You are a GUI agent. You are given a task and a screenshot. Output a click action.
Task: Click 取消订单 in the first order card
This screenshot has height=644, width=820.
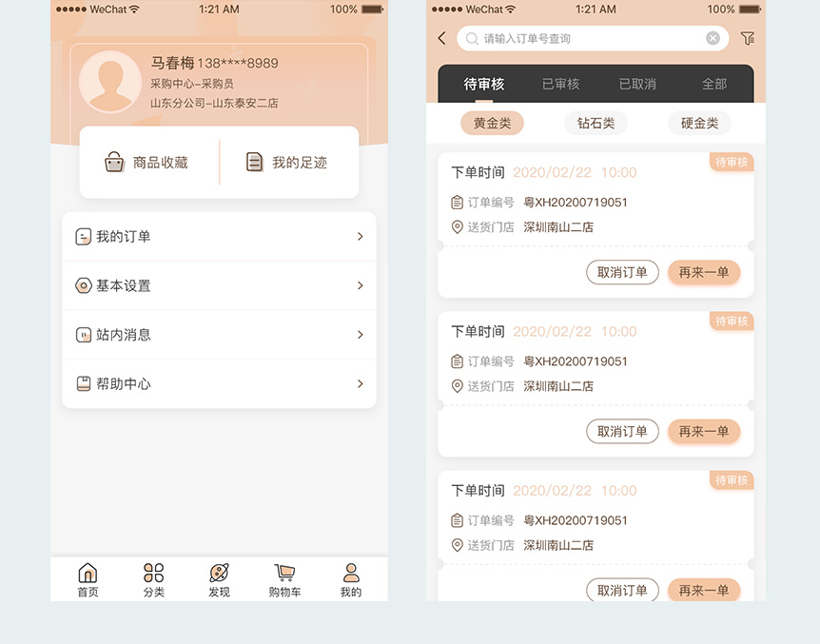622,272
